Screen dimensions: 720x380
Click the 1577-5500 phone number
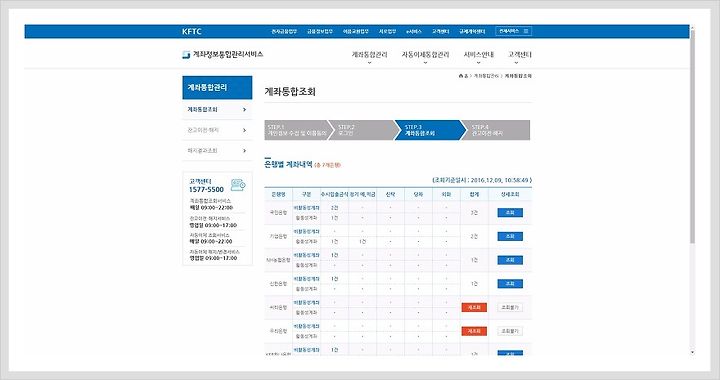pyautogui.click(x=206, y=190)
